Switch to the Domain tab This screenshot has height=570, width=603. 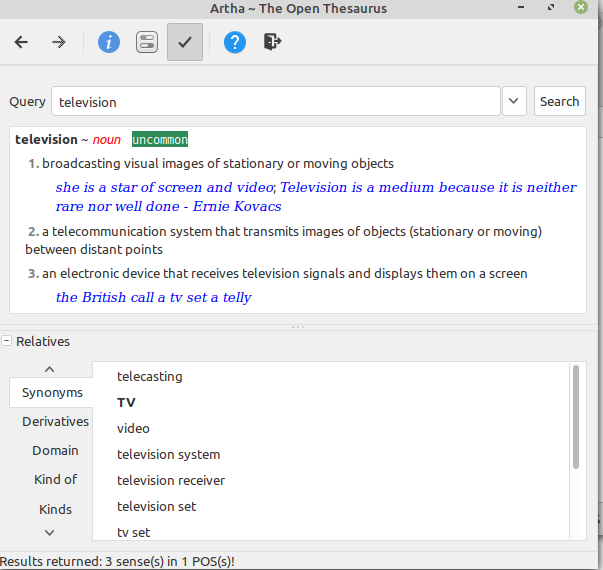click(55, 450)
